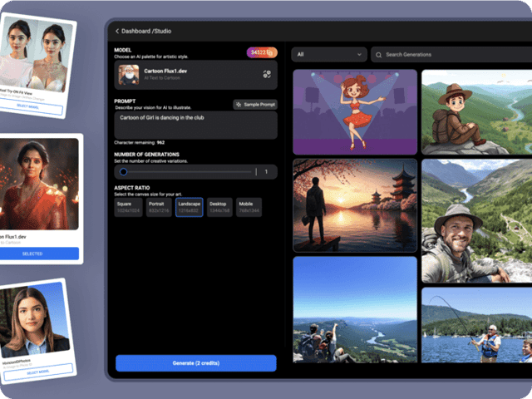Screen dimensions: 532x399
Task: Select the Landscape 1216x832 aspect ratio
Action: [x=190, y=207]
